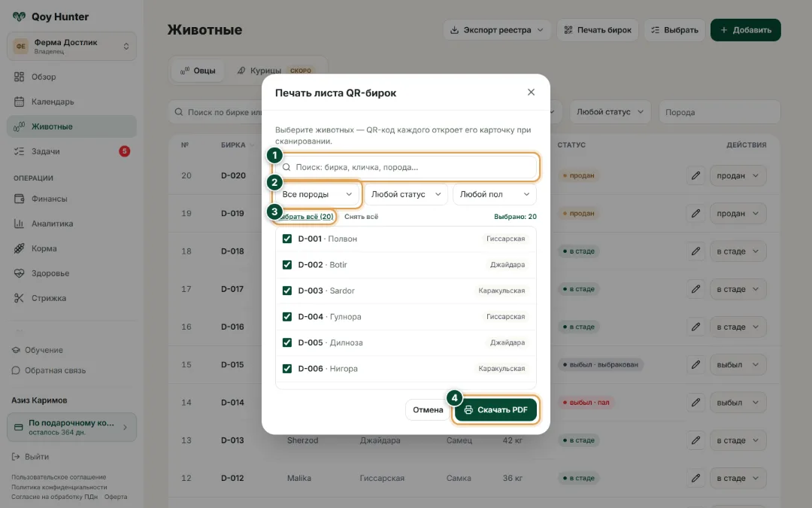Go to Обзор in sidebar
The width and height of the screenshot is (812, 508).
[71, 77]
